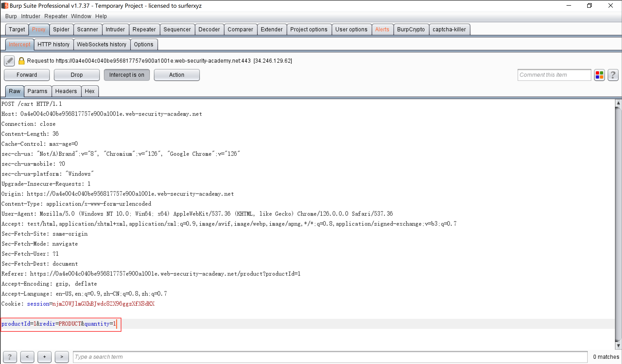Open the Window menu item
Viewport: 622px width, 364px height.
pyautogui.click(x=81, y=16)
